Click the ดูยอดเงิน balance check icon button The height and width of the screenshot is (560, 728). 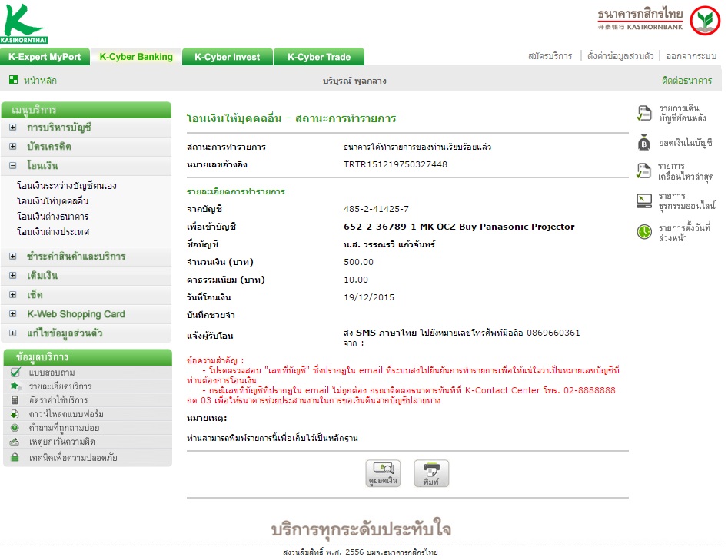coord(383,473)
